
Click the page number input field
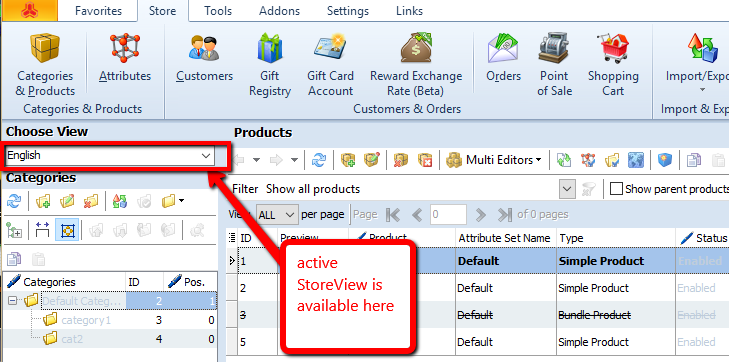tap(448, 215)
